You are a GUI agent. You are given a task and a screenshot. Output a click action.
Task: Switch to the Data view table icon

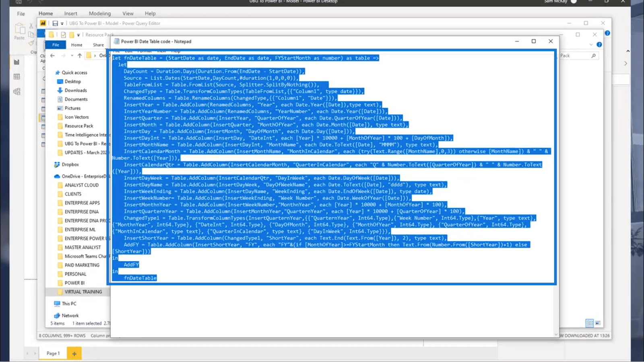[17, 76]
